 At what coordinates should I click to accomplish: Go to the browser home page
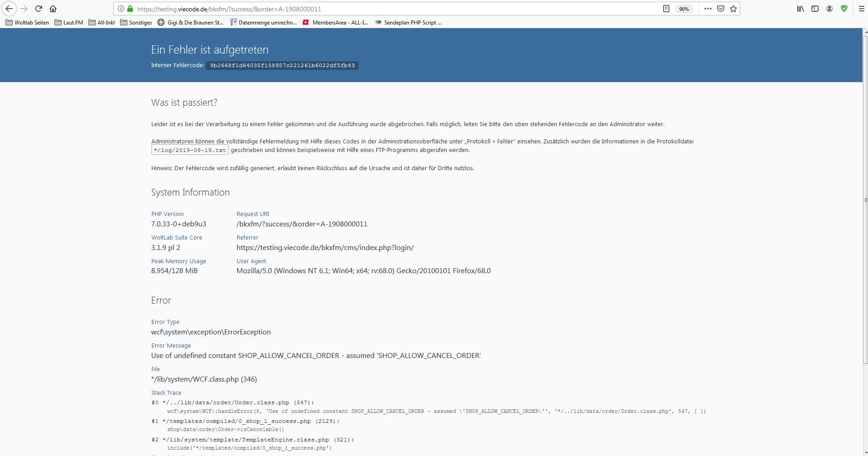click(x=53, y=9)
